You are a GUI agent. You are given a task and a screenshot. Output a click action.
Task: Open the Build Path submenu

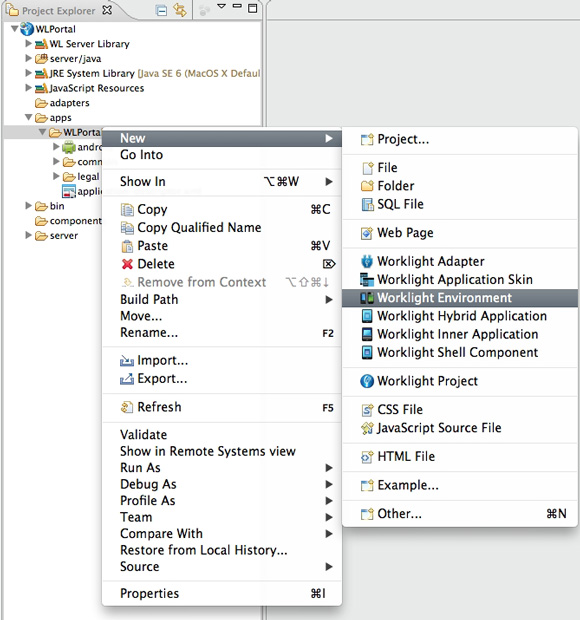click(222, 299)
